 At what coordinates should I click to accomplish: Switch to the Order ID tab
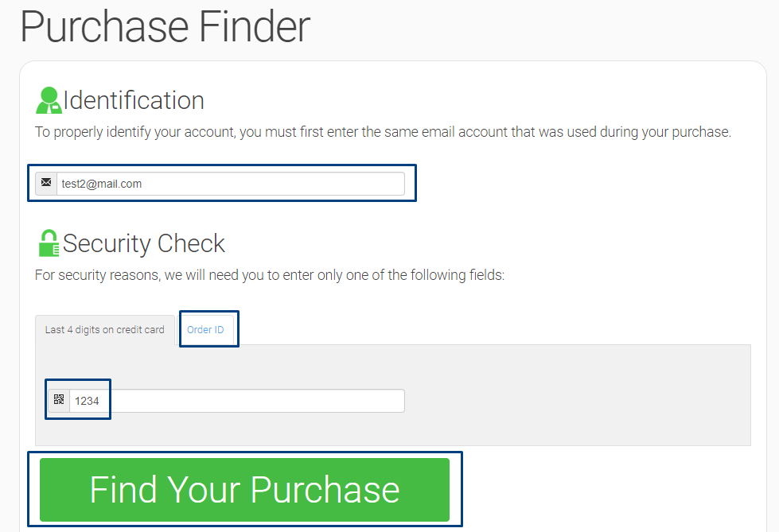(205, 330)
